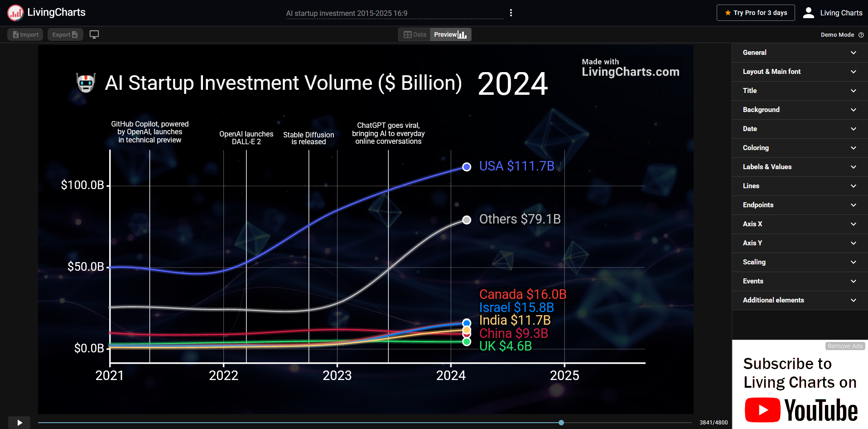Expand Layout & Main font section
This screenshot has height=429, width=868.
800,72
